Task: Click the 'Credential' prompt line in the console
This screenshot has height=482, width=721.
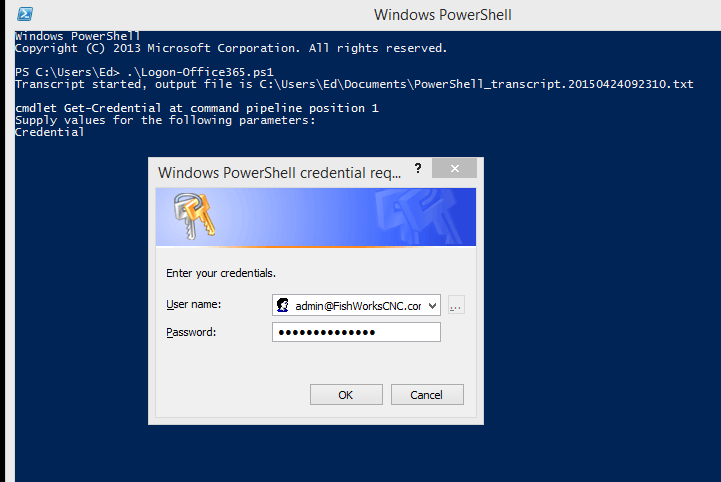Action: click(x=50, y=132)
